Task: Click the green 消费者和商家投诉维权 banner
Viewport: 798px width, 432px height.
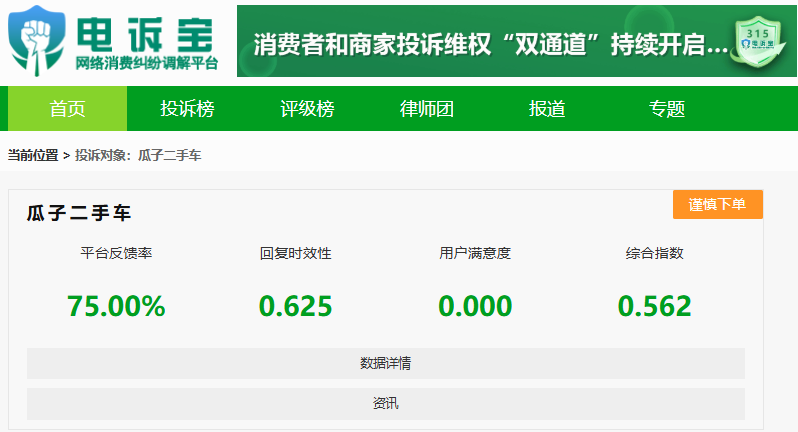Action: (517, 41)
